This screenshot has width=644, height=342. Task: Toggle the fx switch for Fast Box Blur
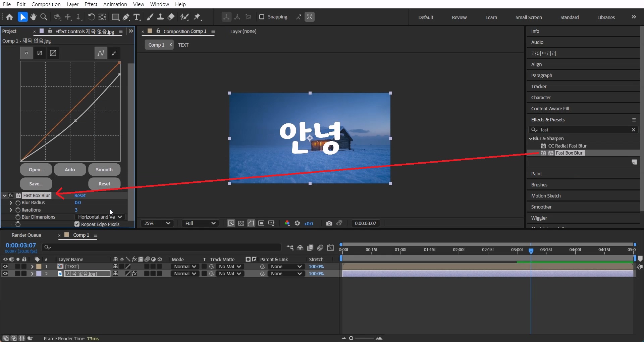point(11,195)
